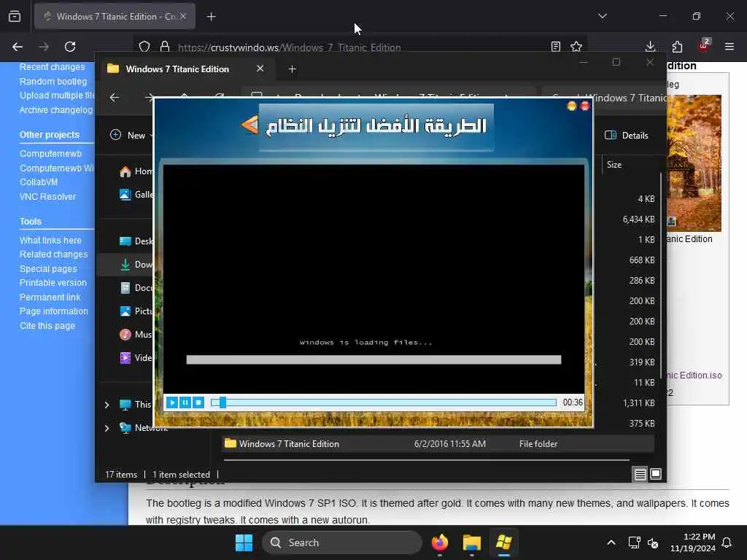Bookmark this page with star icon

576,47
